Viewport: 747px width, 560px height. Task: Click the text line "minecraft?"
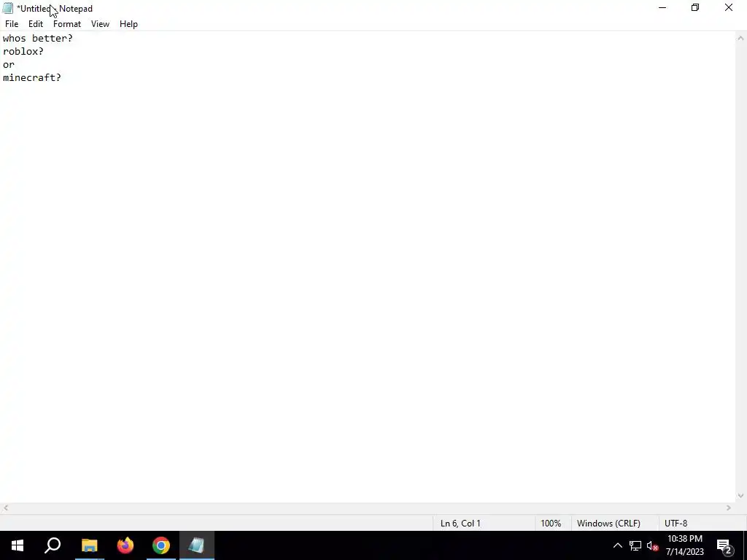point(32,77)
